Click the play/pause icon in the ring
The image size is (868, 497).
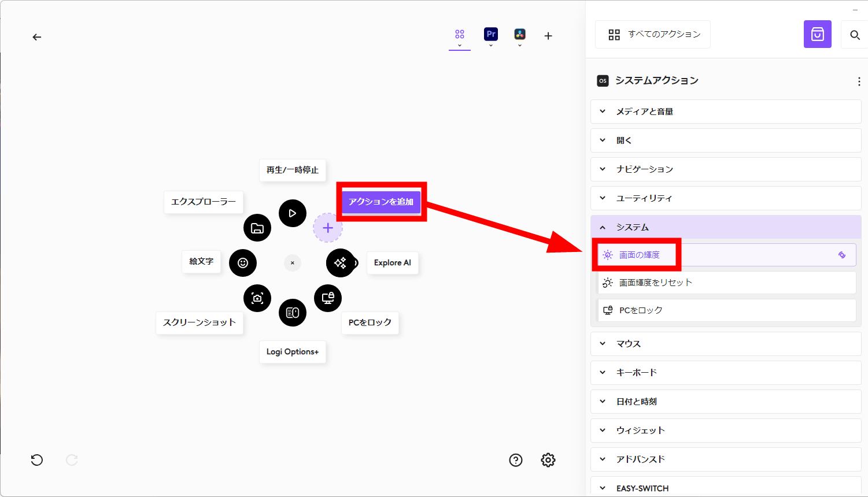pos(293,213)
